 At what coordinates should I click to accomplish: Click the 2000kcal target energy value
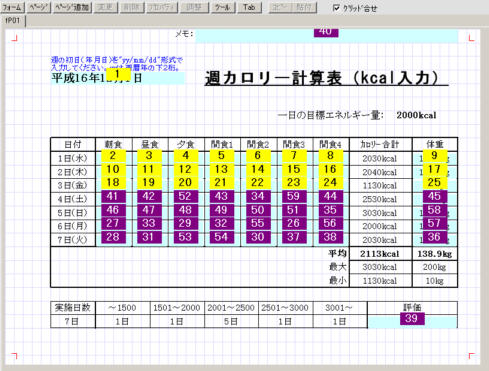point(416,116)
